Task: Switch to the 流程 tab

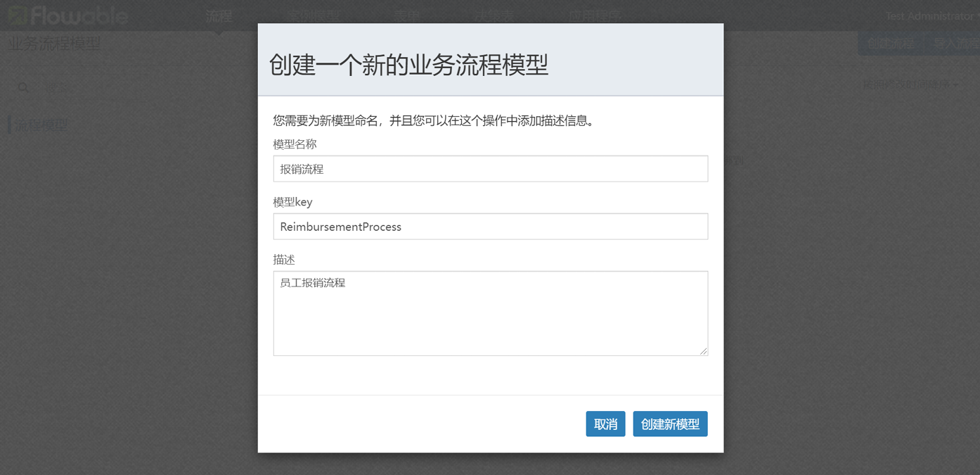Action: 219,16
